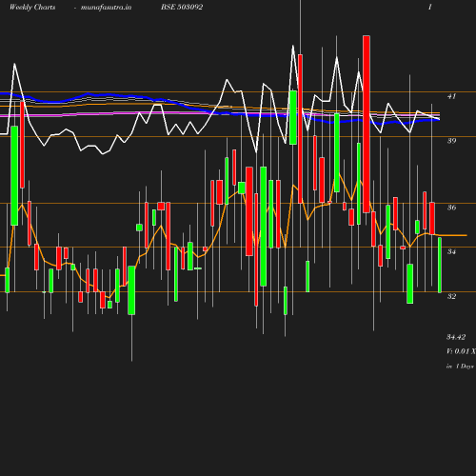The image size is (476, 476).
Task: Click the tallest red candlestick near 41
Action: click(367, 124)
